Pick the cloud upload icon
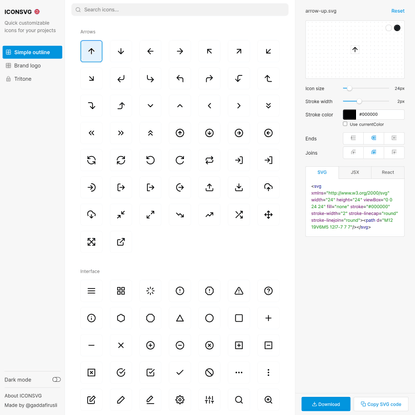Viewport: 415px width, 415px height. (268, 187)
